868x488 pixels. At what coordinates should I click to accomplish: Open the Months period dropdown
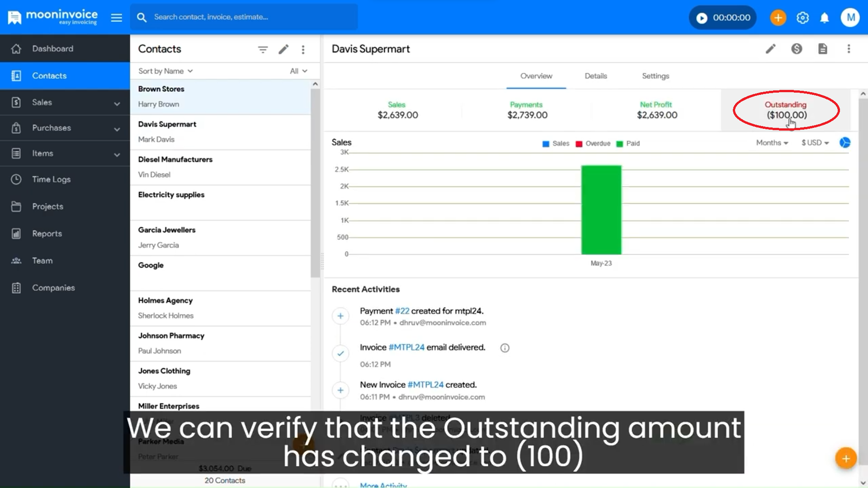pyautogui.click(x=772, y=143)
